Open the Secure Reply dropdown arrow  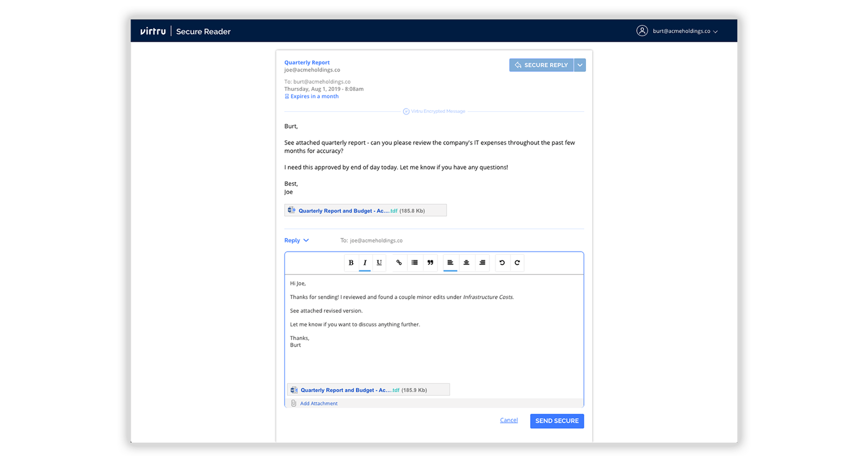click(580, 65)
